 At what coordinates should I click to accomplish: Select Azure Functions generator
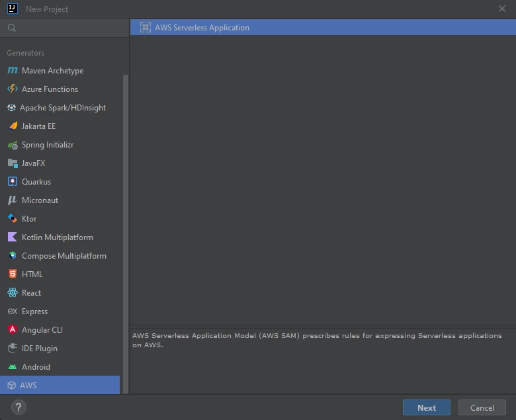point(60,89)
